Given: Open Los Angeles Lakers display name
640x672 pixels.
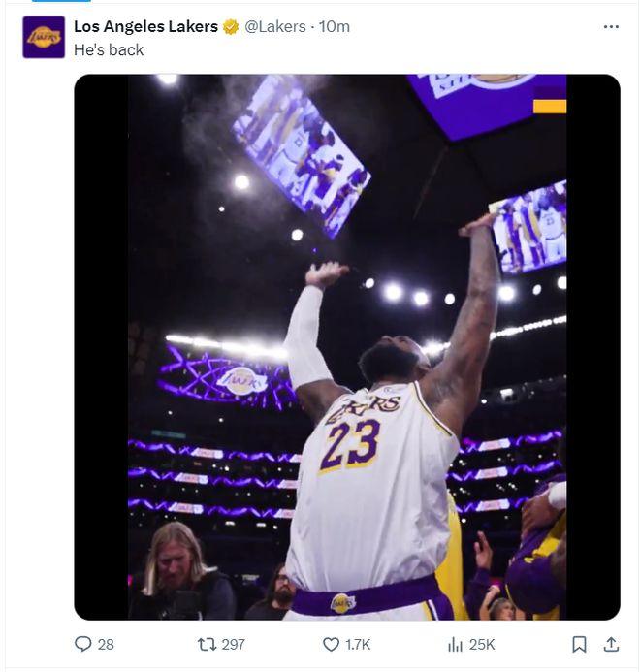Looking at the screenshot, I should (x=145, y=26).
